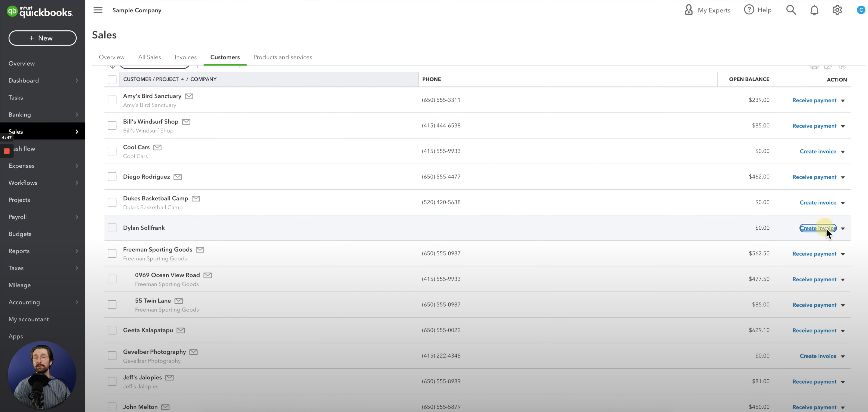Open action dropdown arrow for Dylan Sollfrank
Image resolution: width=868 pixels, height=412 pixels.
tap(843, 228)
